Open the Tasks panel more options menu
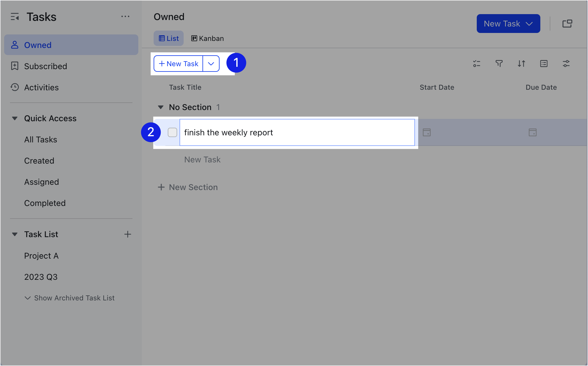Viewport: 588px width, 366px height. (x=126, y=16)
